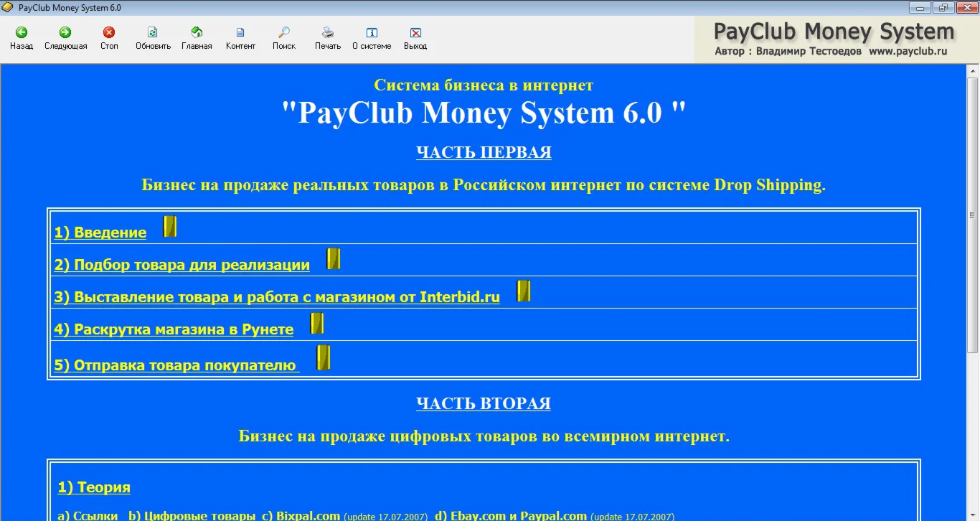Click the scrollbar down arrow
980x521 pixels.
point(973,514)
